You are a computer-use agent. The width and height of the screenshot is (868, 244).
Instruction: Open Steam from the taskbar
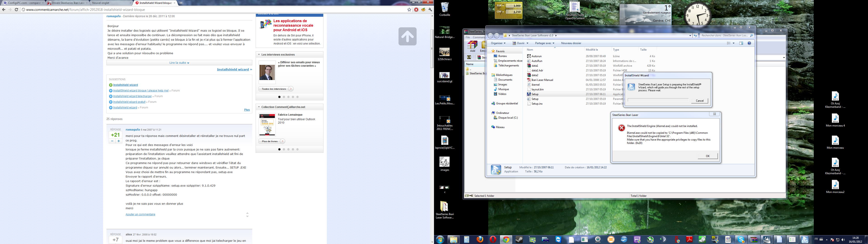[x=519, y=240]
